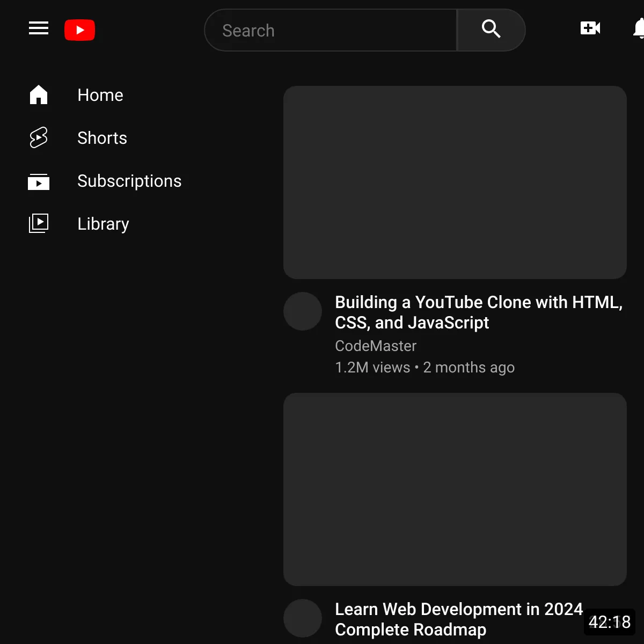The width and height of the screenshot is (644, 644).
Task: Open thumbnail of YouTube Clone video
Action: (455, 182)
